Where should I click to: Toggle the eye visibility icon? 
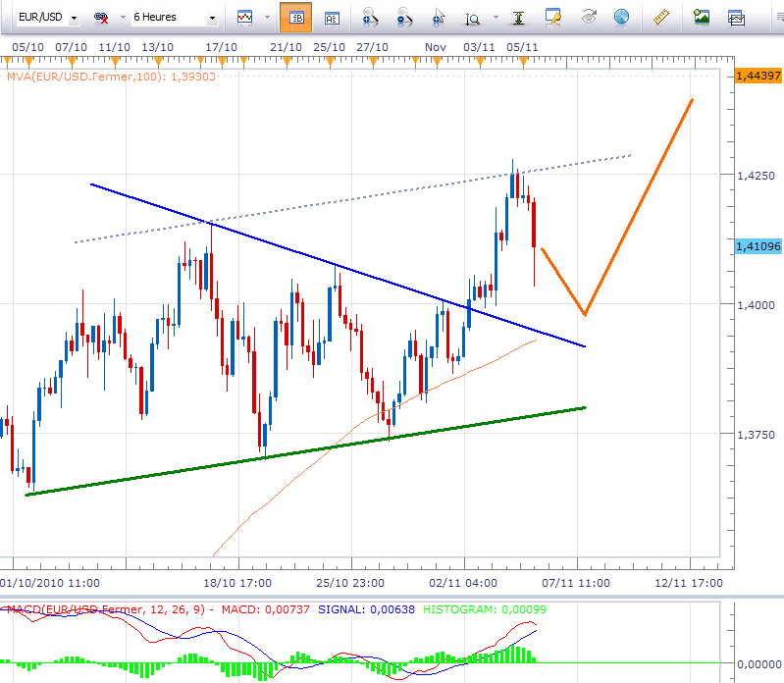pos(589,18)
